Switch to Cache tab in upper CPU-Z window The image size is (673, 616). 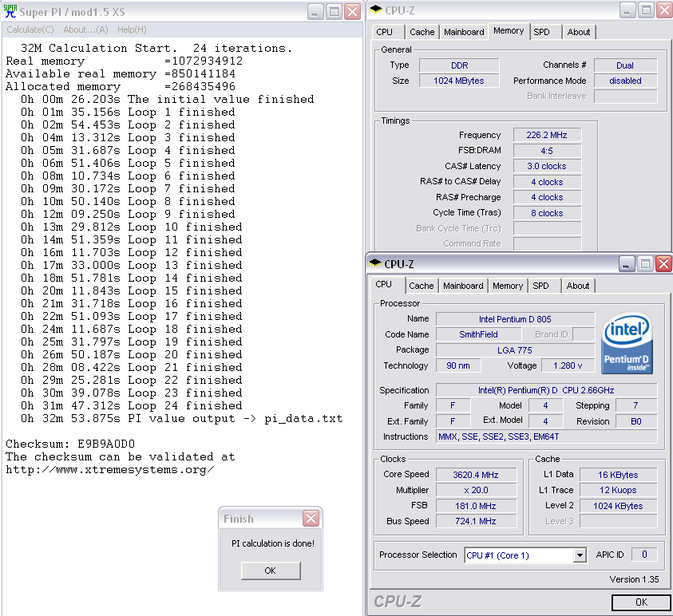422,32
